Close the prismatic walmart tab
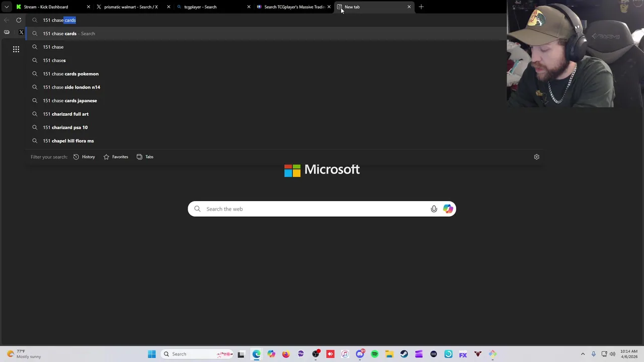This screenshot has width=644, height=362. (x=169, y=7)
